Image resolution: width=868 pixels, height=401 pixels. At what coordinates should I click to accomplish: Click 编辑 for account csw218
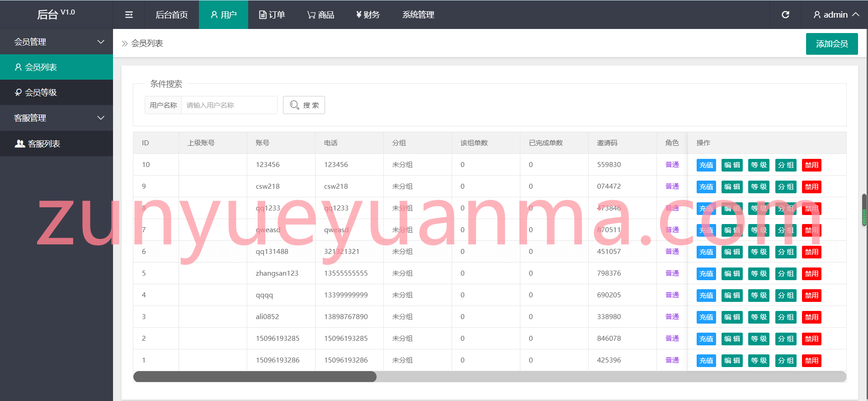732,187
